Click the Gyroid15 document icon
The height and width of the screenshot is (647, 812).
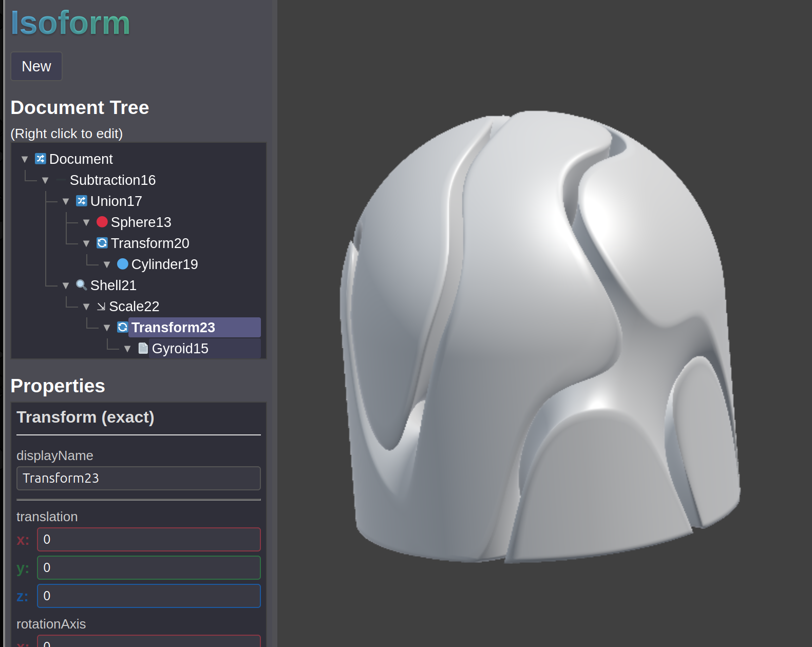143,348
